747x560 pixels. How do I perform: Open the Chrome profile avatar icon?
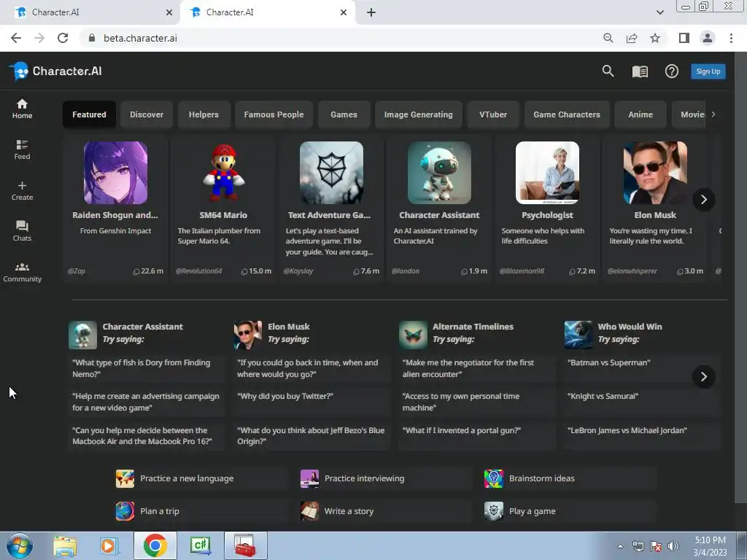point(708,38)
